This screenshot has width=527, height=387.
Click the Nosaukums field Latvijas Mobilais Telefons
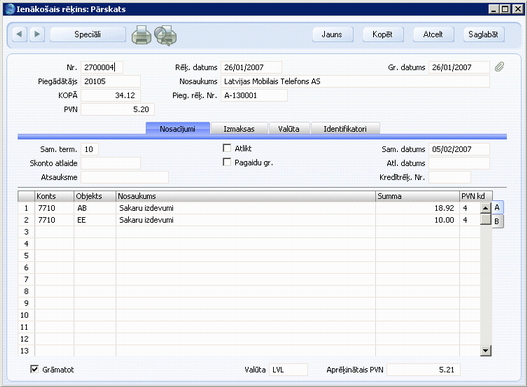[x=355, y=81]
